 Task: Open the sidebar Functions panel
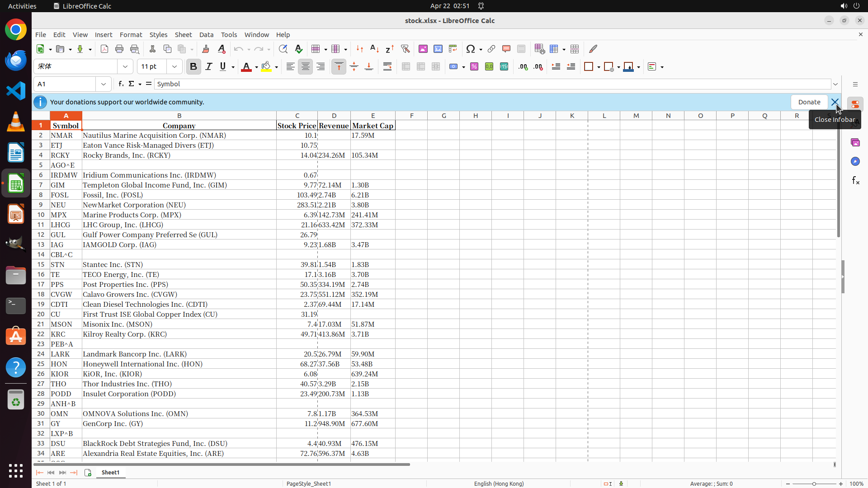(x=855, y=181)
